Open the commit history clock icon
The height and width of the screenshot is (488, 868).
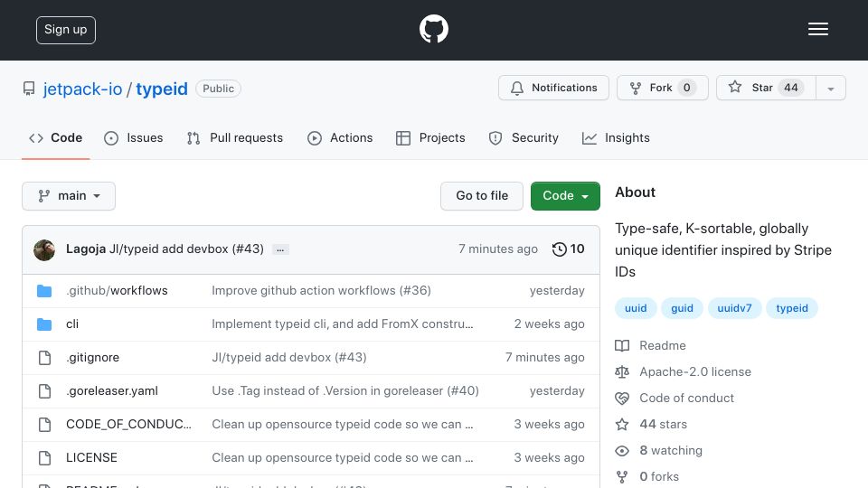[559, 249]
